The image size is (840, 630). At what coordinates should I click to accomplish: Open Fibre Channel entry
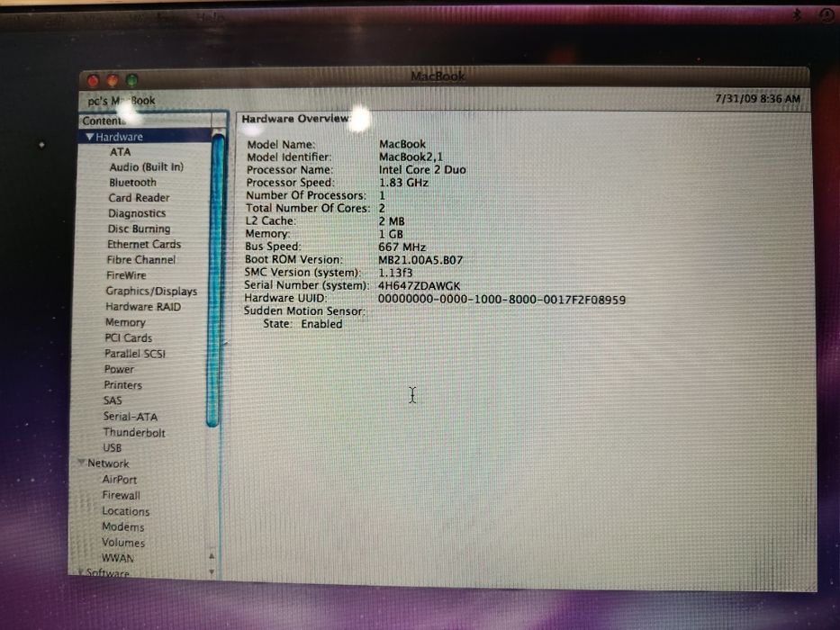[x=140, y=260]
